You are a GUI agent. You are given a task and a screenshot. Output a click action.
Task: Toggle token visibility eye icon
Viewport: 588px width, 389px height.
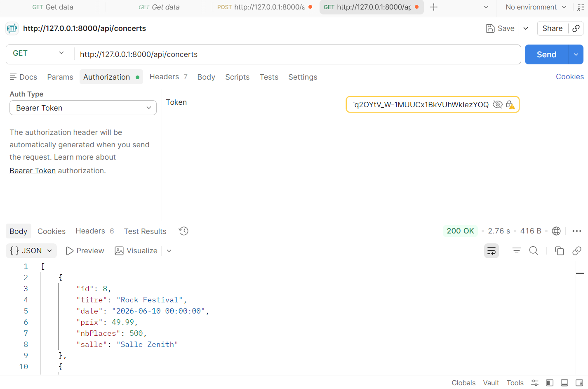[x=498, y=105]
